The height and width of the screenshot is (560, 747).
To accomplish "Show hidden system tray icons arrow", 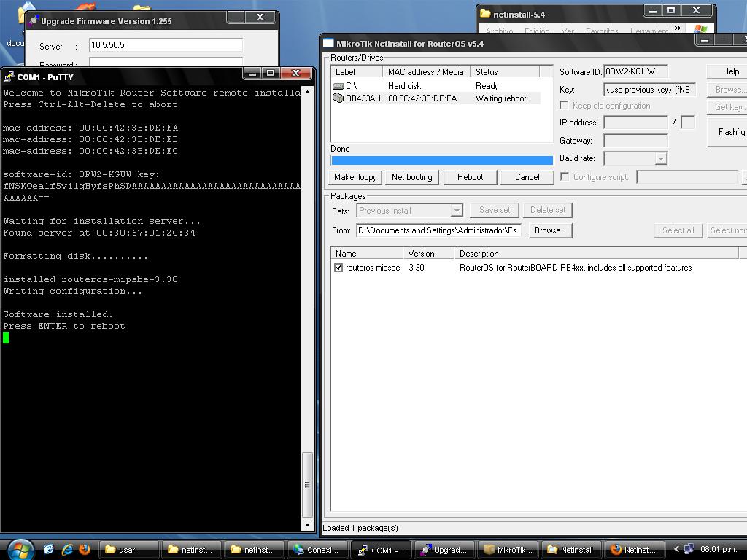I will point(676,549).
